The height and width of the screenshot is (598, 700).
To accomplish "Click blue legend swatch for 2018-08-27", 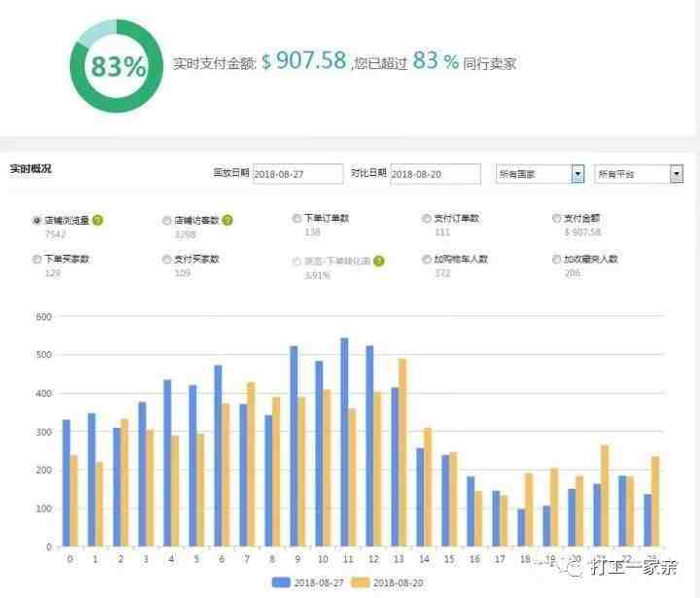I will point(281,582).
